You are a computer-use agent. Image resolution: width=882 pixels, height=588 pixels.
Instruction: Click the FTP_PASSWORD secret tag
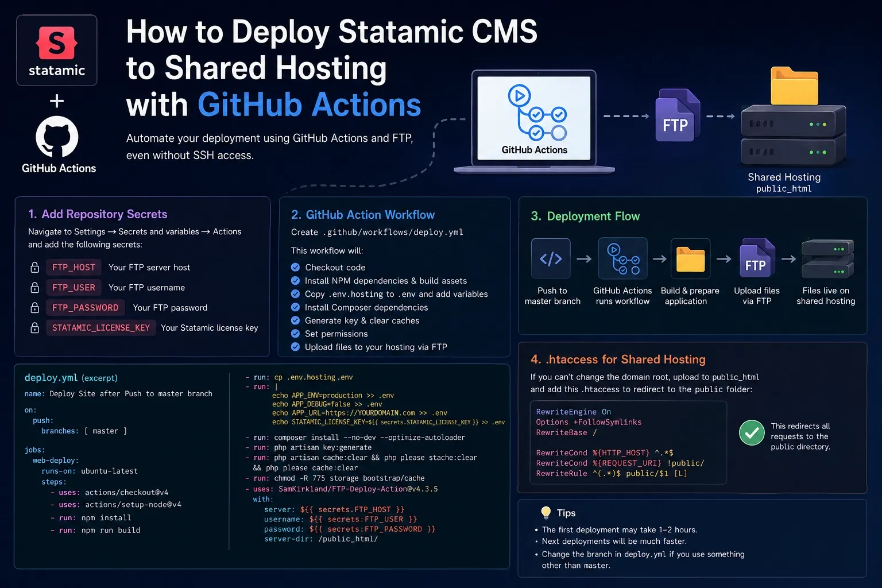point(86,308)
